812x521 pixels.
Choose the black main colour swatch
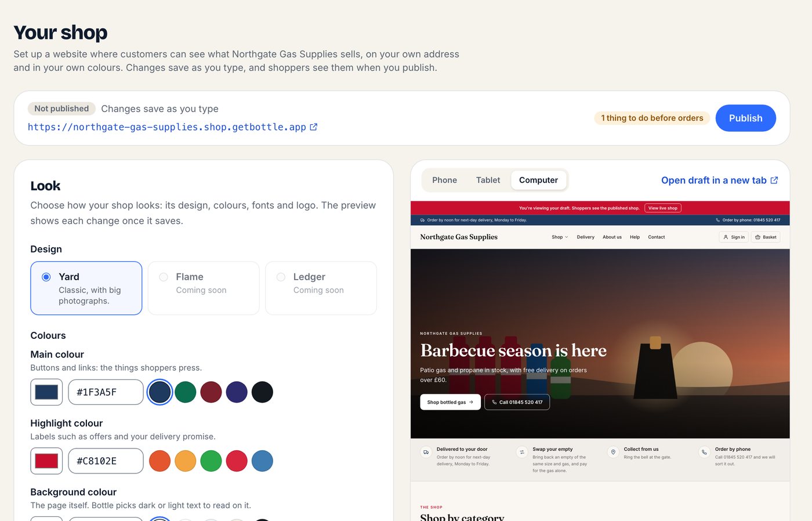click(262, 392)
